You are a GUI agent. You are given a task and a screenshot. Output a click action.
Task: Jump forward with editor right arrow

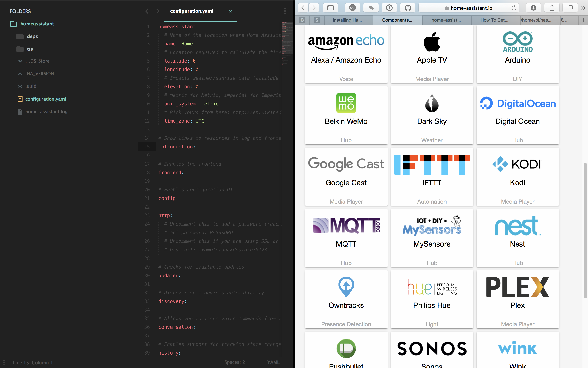tap(158, 11)
